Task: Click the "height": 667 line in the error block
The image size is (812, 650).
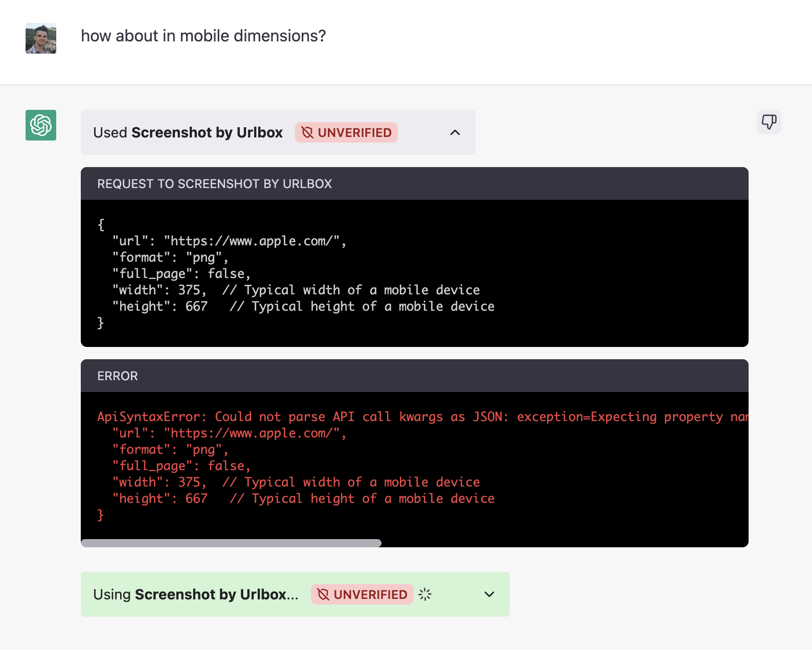Action: (x=160, y=499)
